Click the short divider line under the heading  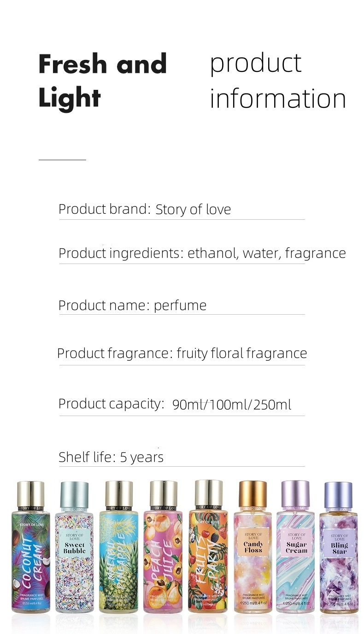click(62, 160)
